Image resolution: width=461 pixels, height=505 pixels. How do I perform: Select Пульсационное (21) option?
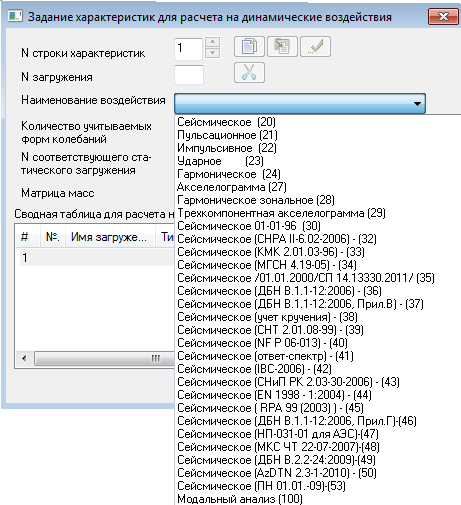[x=227, y=135]
